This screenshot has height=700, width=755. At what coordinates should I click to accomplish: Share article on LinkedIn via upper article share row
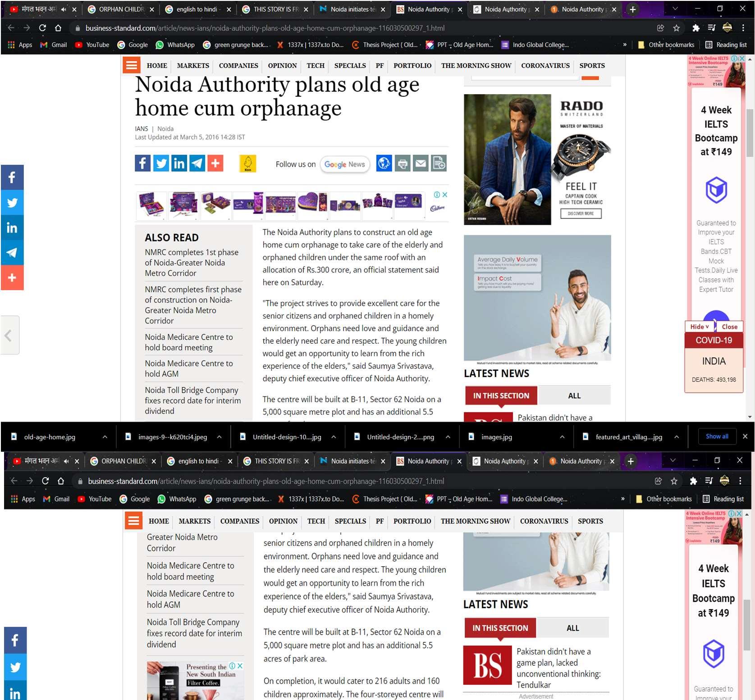(x=179, y=163)
